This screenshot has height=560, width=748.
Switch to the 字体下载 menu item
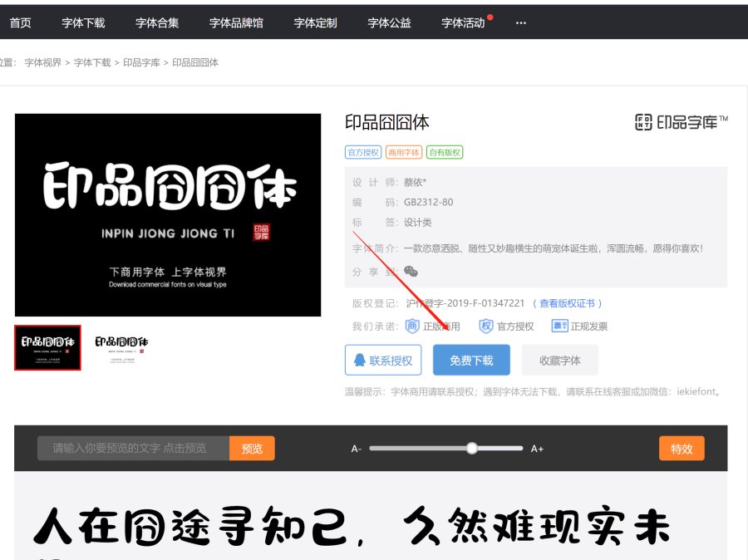(81, 23)
